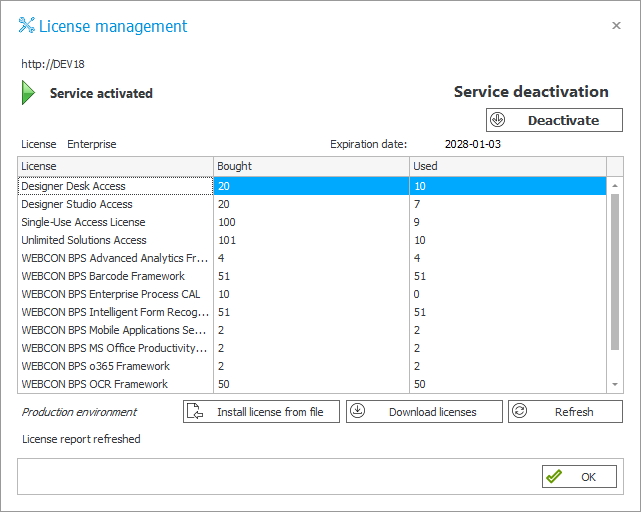Image resolution: width=641 pixels, height=512 pixels.
Task: Sort by Used column header
Action: 508,166
